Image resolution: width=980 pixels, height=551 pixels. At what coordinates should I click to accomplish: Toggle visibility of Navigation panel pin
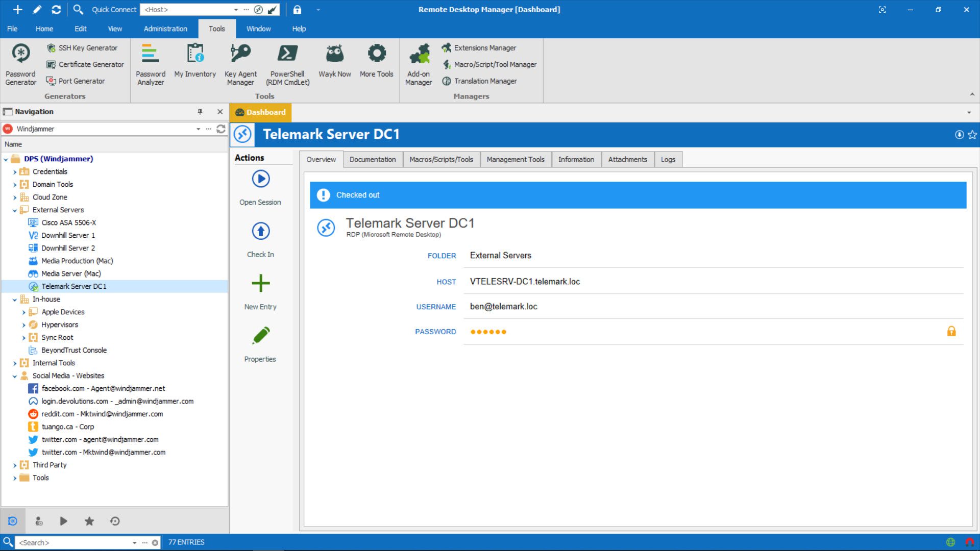[200, 111]
